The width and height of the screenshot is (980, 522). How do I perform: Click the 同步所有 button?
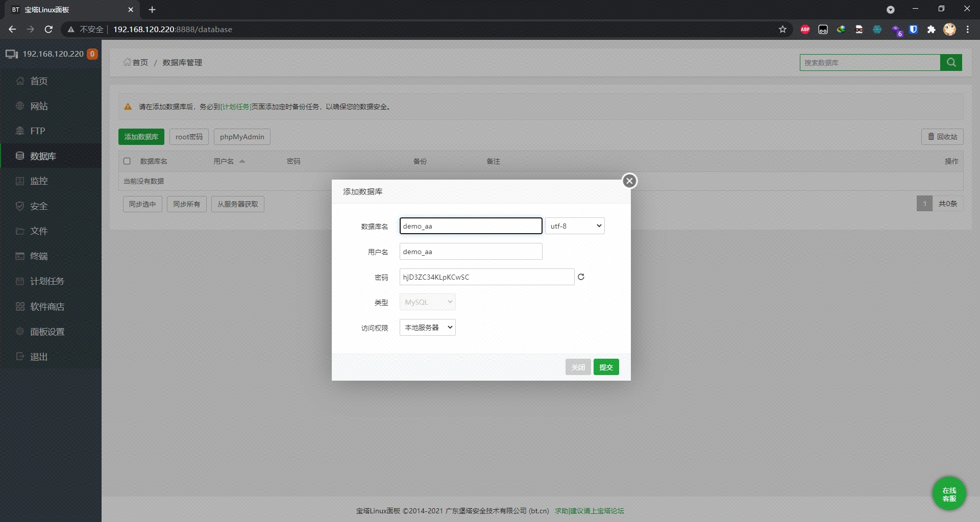pos(187,204)
